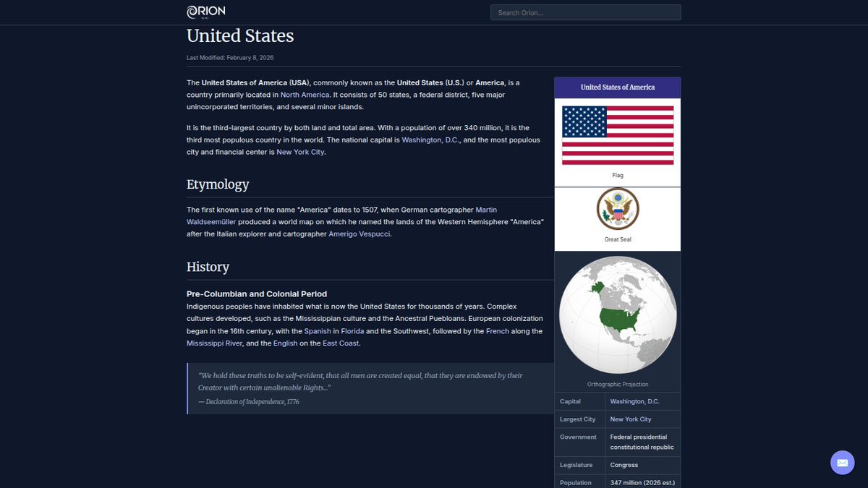The height and width of the screenshot is (488, 868).
Task: Click the Government label in the infobox
Action: pos(578,437)
